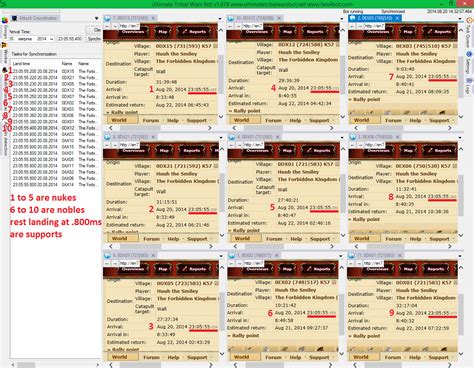Select the 00X21 browser tab
This screenshot has height=368, width=474.
tap(130, 137)
